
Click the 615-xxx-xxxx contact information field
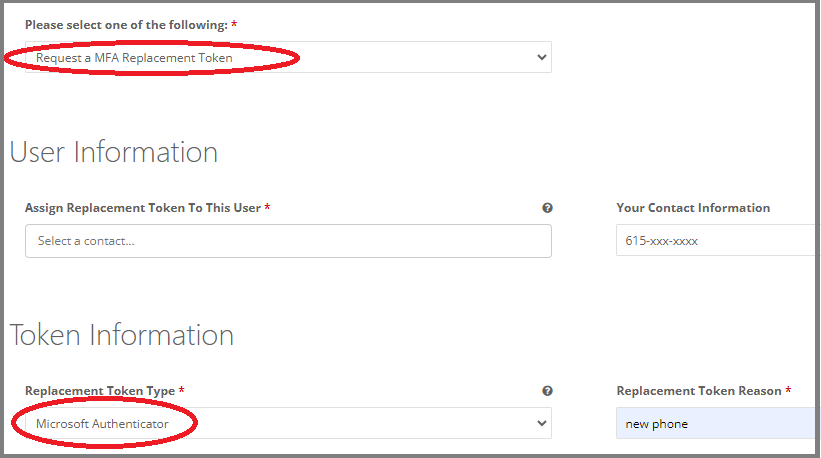coord(716,241)
